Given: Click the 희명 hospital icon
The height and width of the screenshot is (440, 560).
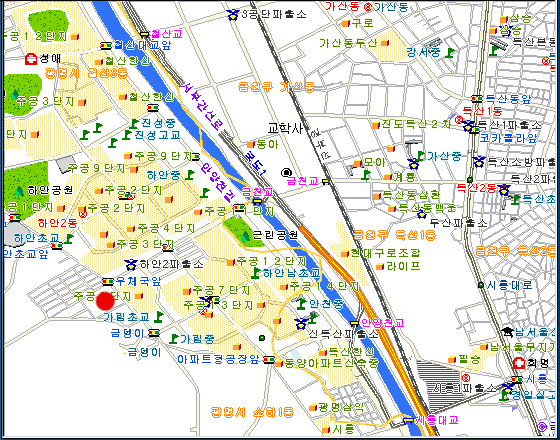Looking at the screenshot, I should [x=519, y=364].
